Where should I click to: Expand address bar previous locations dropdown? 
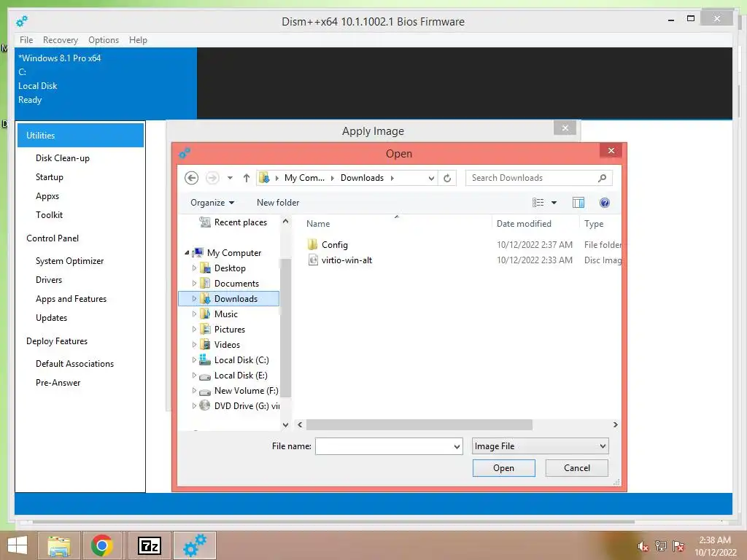click(431, 178)
